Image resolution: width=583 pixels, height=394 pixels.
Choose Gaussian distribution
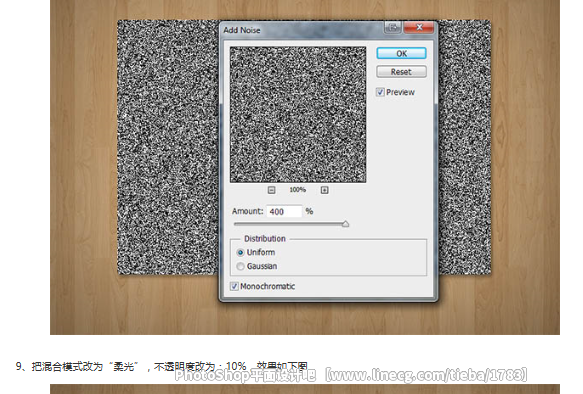[x=240, y=266]
